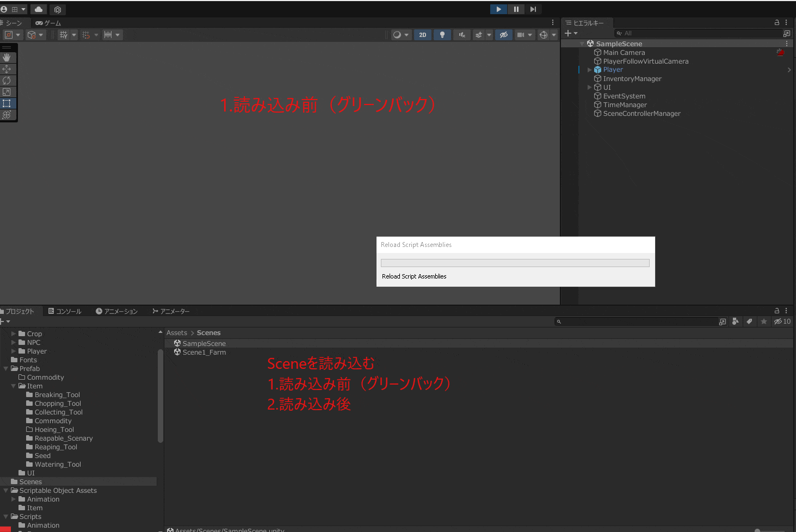
Task: Toggle hidden packages count eye
Action: pos(782,321)
